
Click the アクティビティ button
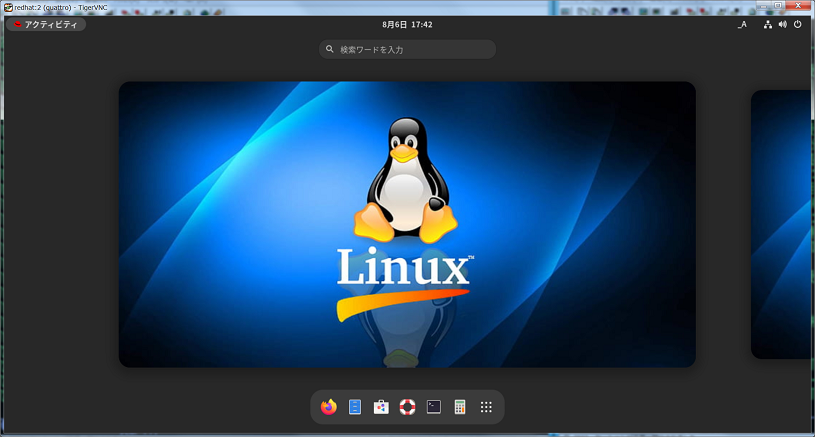(46, 24)
